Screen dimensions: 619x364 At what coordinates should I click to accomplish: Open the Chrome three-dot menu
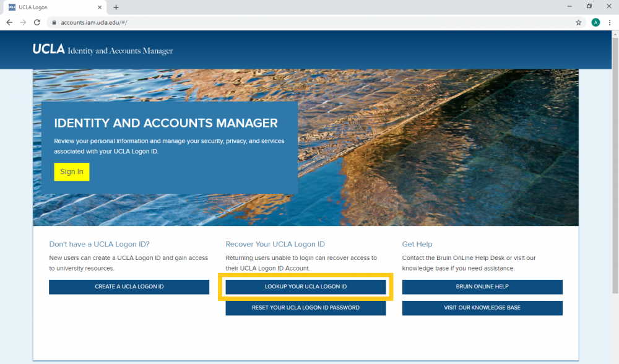[x=610, y=22]
